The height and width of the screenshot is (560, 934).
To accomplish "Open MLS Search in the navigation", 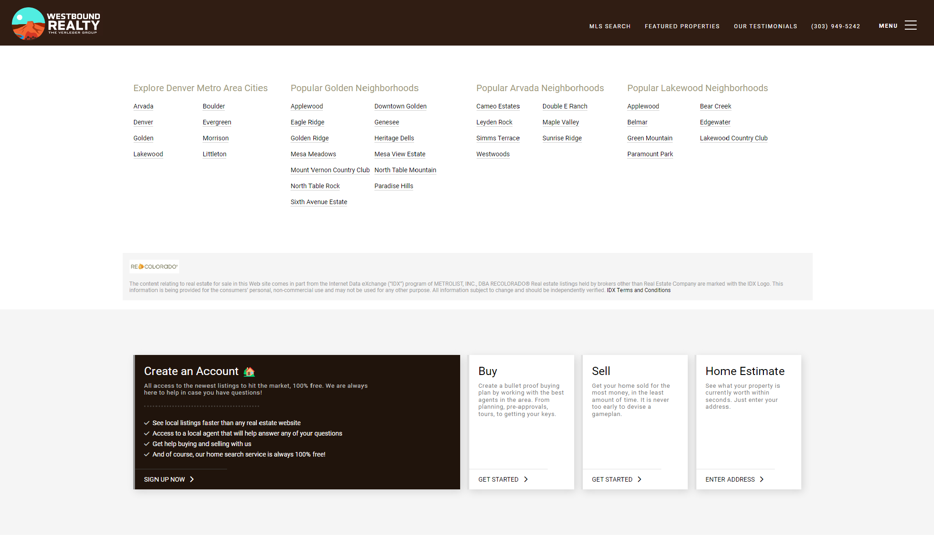I will [610, 26].
